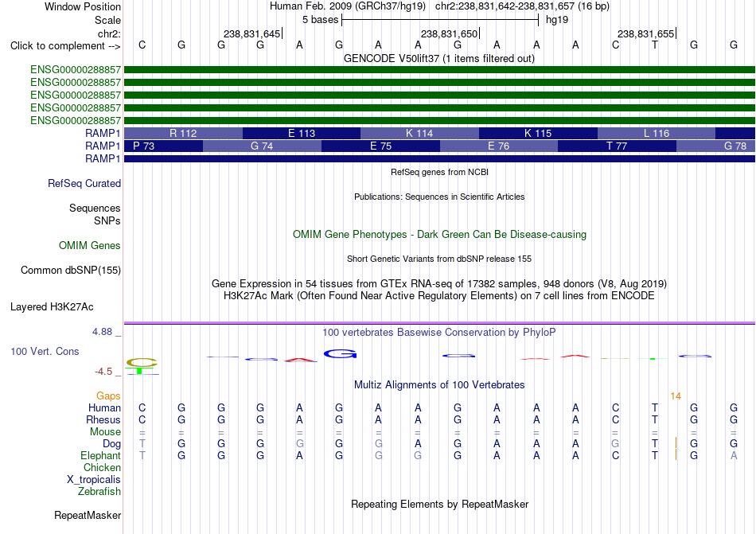Click the Dog species label
Screen dimensions: 756x534
tap(111, 443)
